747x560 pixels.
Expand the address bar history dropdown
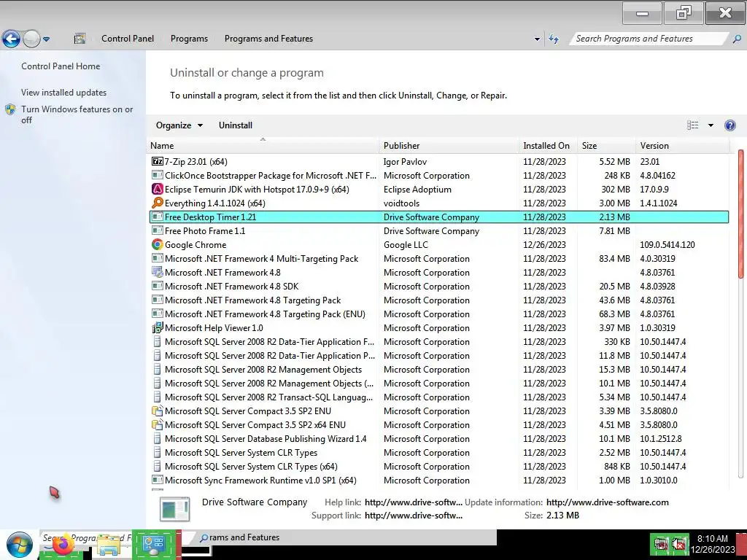coord(537,39)
